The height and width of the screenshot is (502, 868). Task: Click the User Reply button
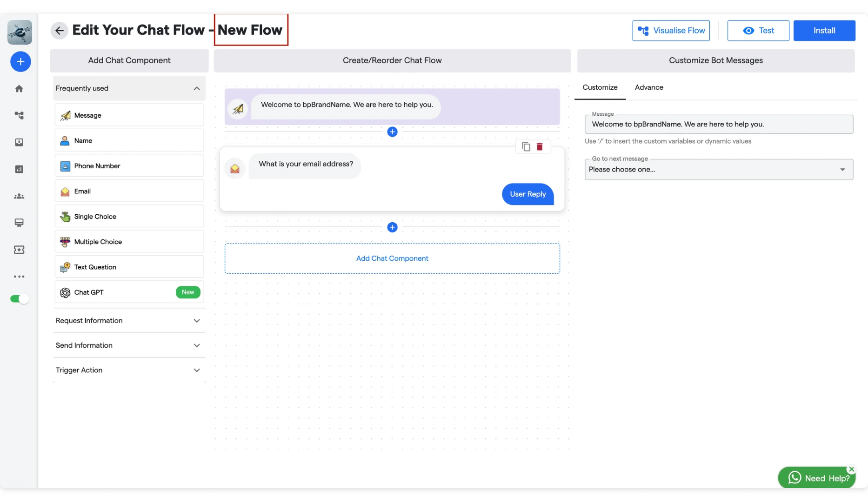(527, 194)
